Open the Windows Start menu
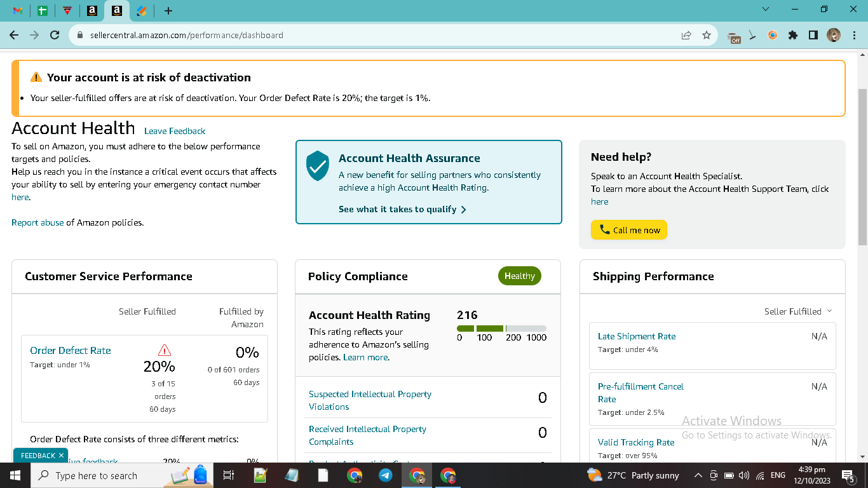Screen dimensions: 868x488 [15, 475]
